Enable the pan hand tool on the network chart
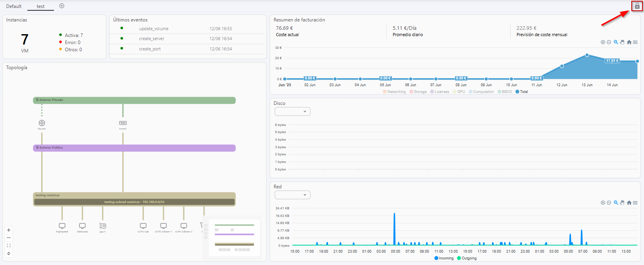Screen dimensions: 644x265 [622, 203]
